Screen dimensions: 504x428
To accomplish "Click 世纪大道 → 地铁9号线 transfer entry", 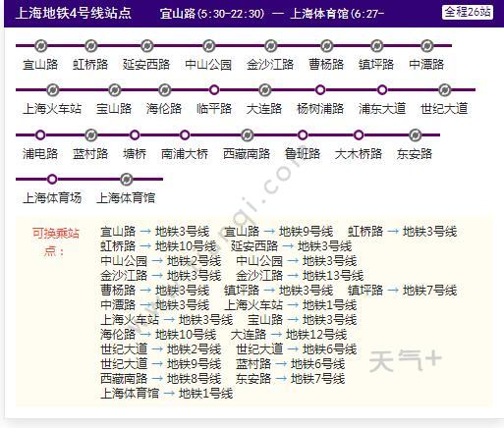I will [x=160, y=364].
